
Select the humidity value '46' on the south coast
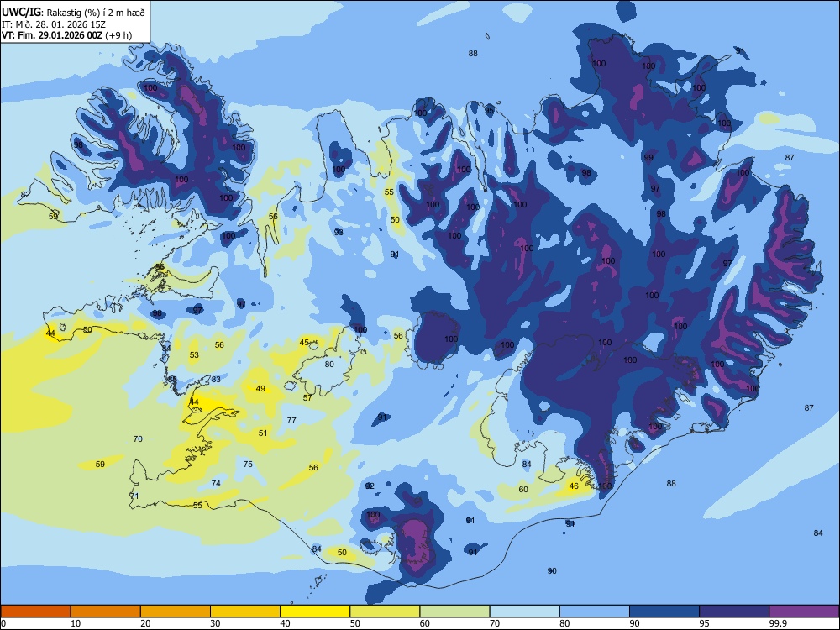(574, 486)
